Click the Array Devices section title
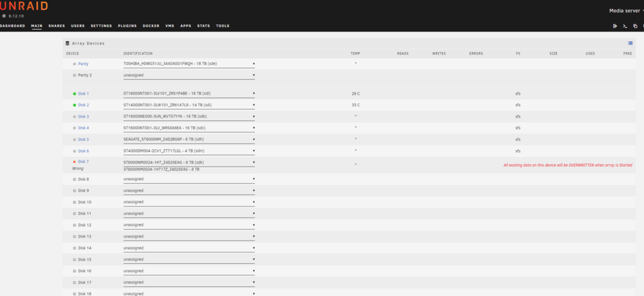The height and width of the screenshot is (296, 644). point(88,43)
